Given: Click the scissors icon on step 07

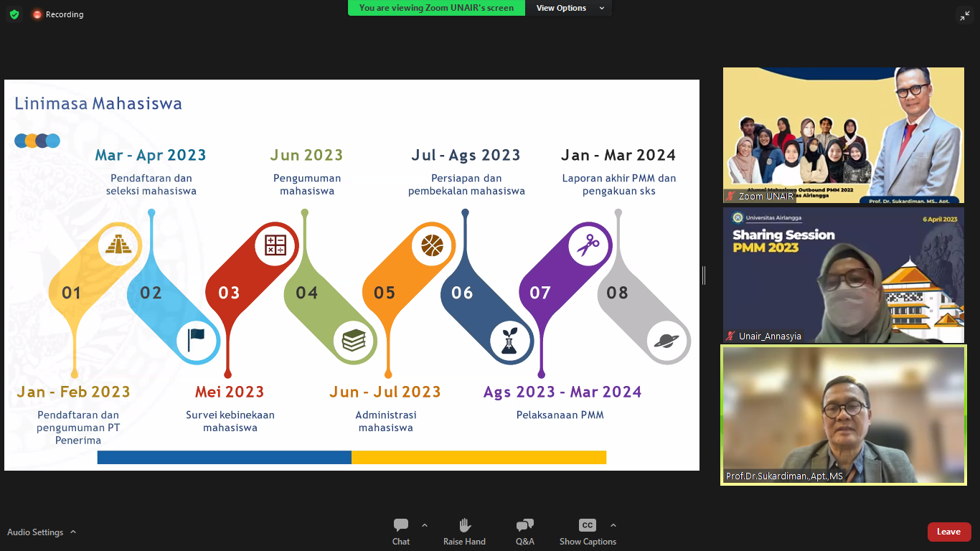Looking at the screenshot, I should pyautogui.click(x=588, y=246).
